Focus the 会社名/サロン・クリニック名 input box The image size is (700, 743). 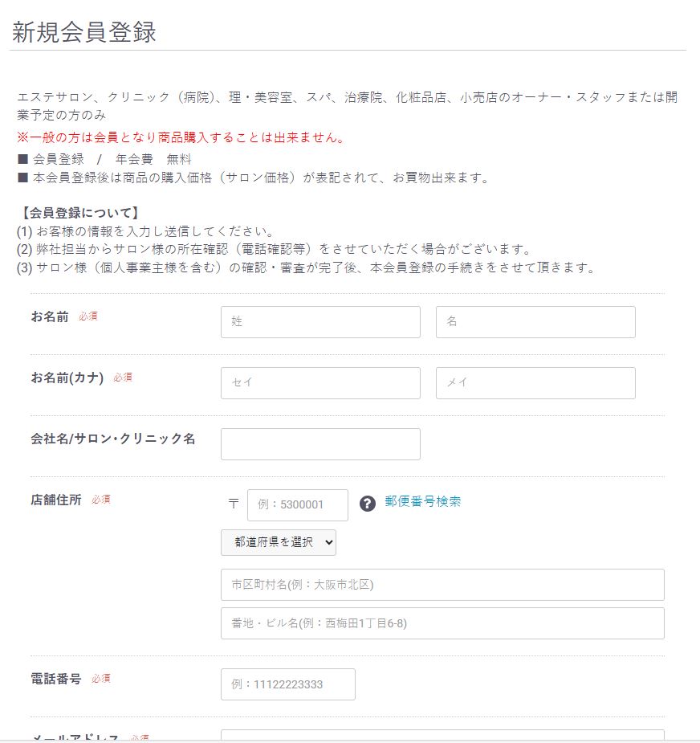(x=320, y=444)
